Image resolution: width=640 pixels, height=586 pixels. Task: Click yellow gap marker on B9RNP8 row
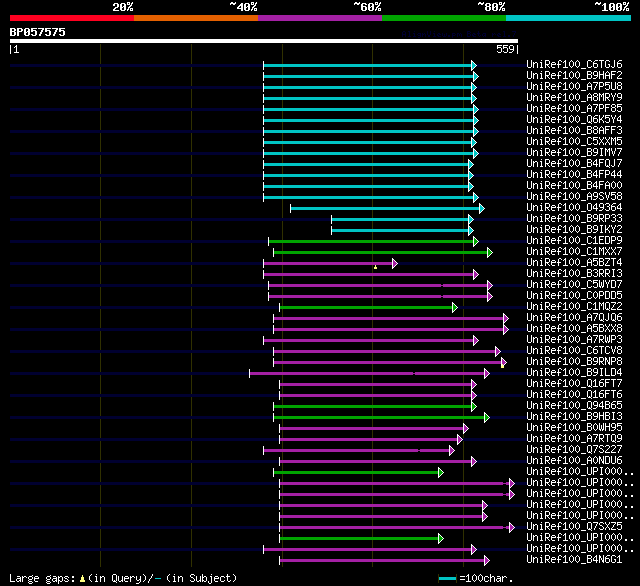pyautogui.click(x=502, y=366)
